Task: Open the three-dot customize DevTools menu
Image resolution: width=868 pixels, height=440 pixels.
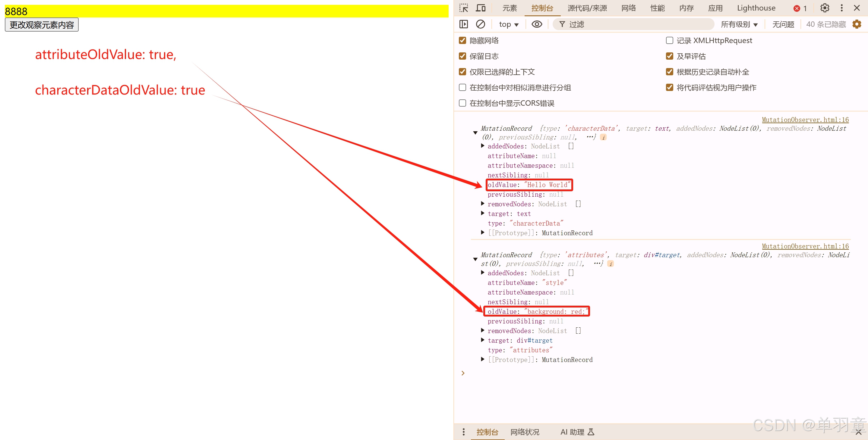Action: pyautogui.click(x=841, y=8)
